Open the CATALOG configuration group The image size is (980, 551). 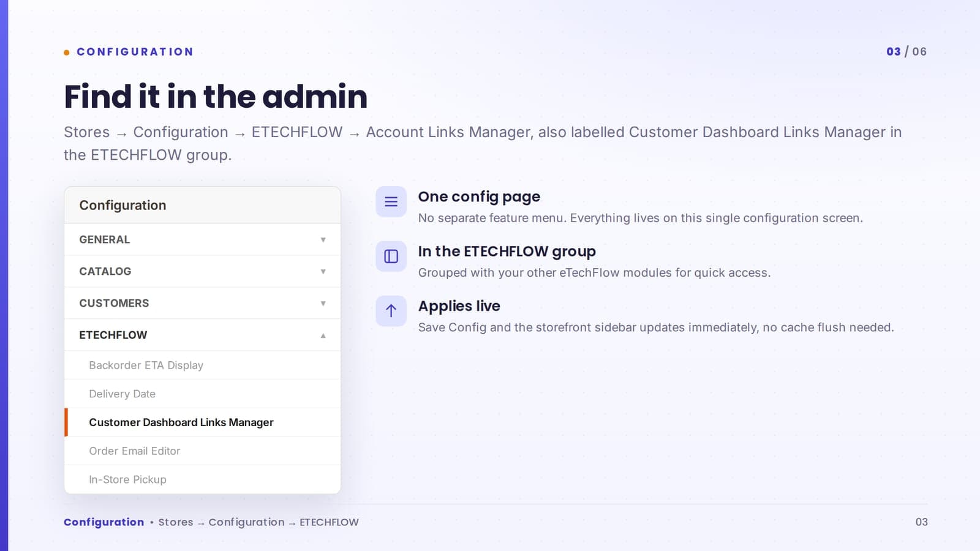tap(202, 271)
